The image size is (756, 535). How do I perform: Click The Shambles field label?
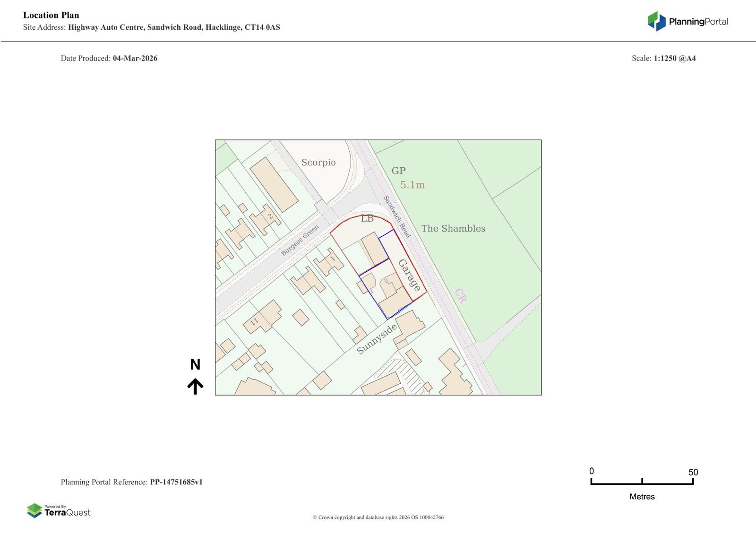point(453,228)
